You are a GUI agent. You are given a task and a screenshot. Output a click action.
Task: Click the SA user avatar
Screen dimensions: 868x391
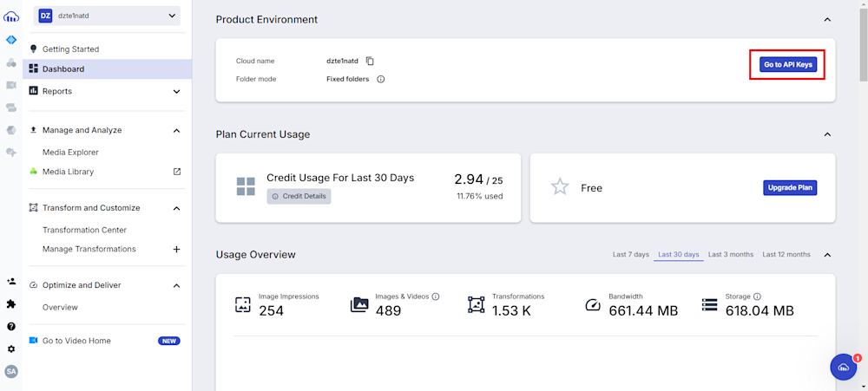pyautogui.click(x=11, y=371)
